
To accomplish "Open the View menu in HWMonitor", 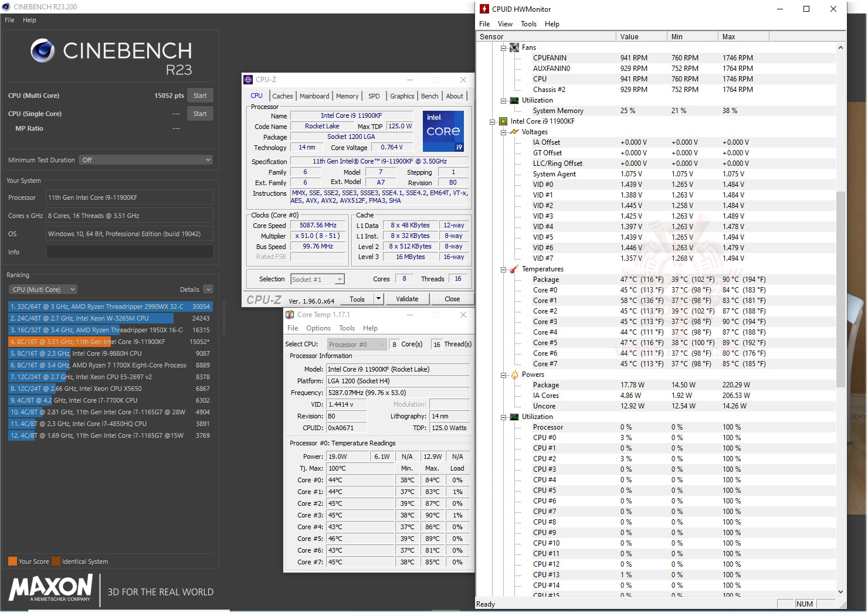I will point(505,24).
